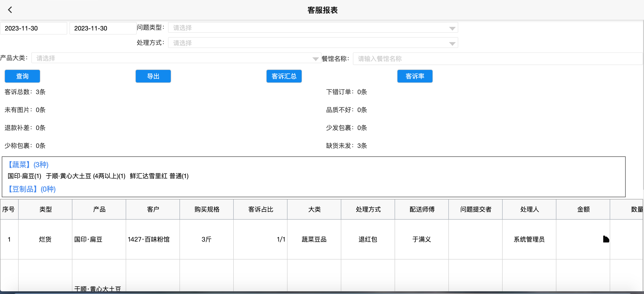The width and height of the screenshot is (644, 294).
Task: Click the start date field 2023-11-30
Action: [x=34, y=28]
